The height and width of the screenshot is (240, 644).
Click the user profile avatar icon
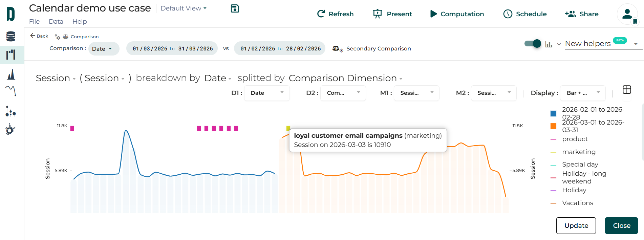(x=627, y=14)
